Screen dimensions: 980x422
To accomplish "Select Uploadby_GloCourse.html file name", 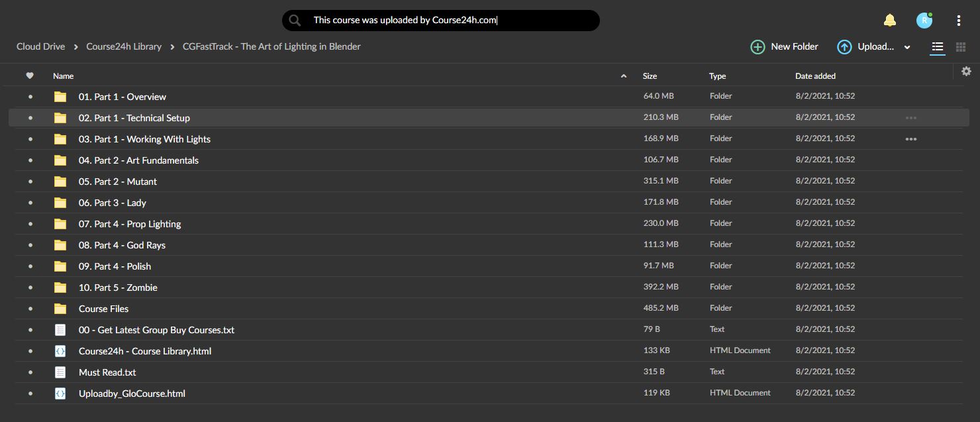I will 132,394.
